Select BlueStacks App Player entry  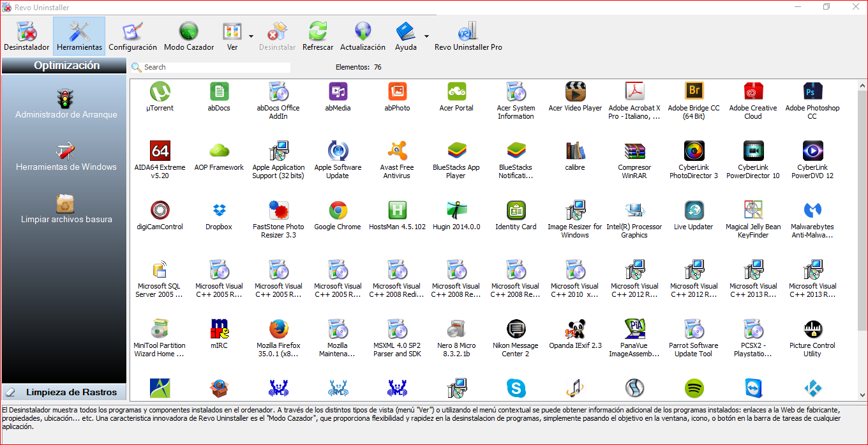click(x=456, y=160)
